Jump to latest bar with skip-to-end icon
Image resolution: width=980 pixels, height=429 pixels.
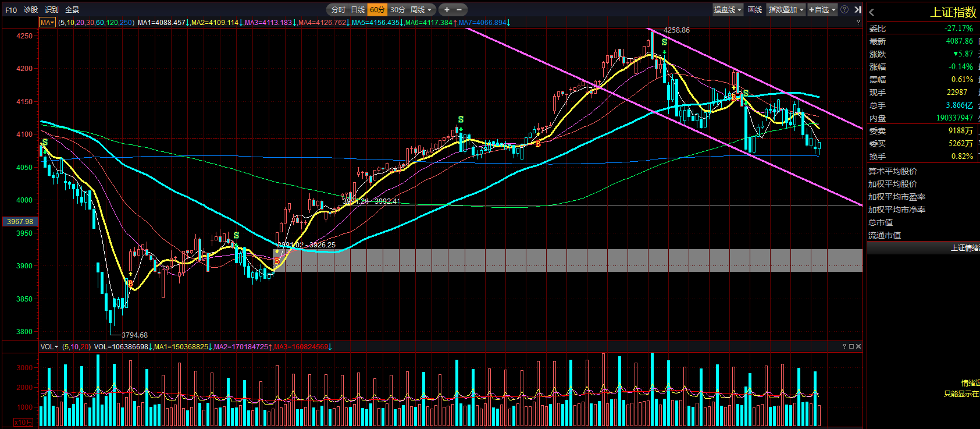857,9
